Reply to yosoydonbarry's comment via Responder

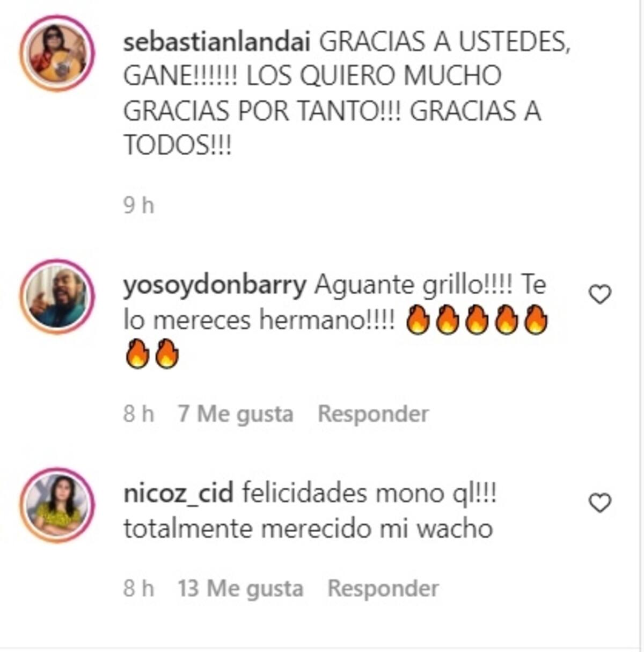coord(374,414)
